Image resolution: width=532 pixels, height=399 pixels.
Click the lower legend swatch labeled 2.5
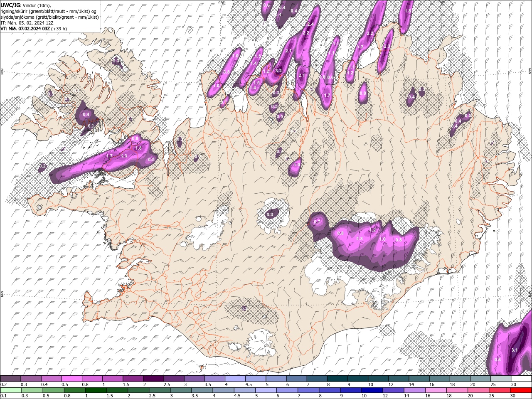159,390
